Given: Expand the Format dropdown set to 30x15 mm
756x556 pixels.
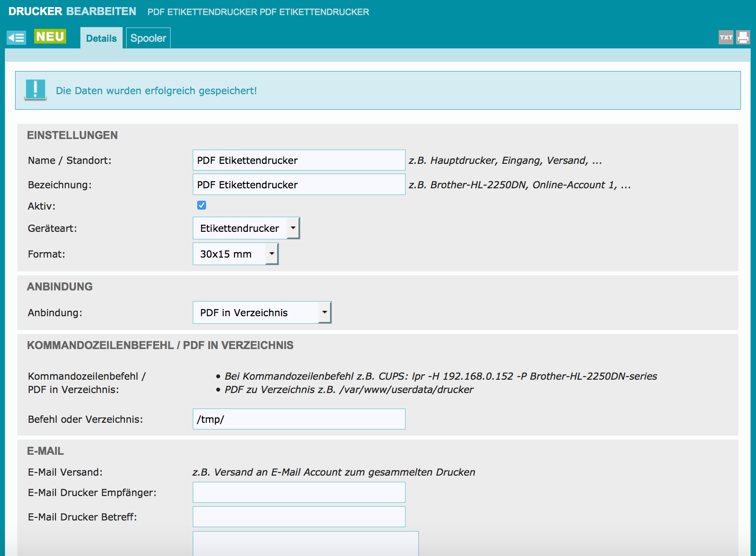Looking at the screenshot, I should [x=236, y=254].
